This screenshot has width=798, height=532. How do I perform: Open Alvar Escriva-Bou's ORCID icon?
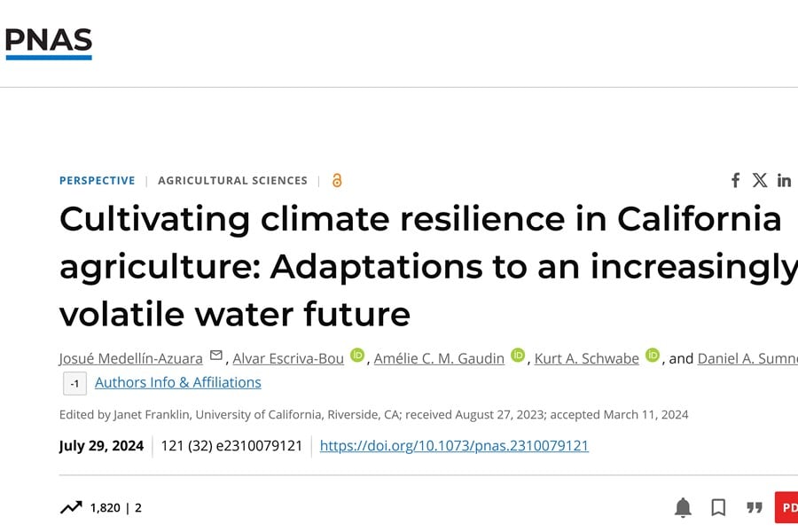click(x=357, y=356)
